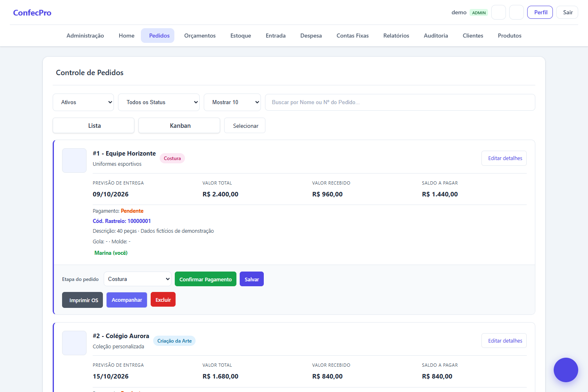Viewport: 588px width, 392px height.
Task: Focus the order search field
Action: coord(400,102)
